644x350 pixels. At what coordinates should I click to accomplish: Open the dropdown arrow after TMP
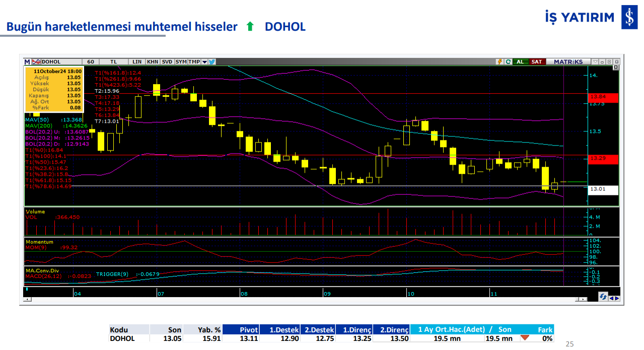204,62
